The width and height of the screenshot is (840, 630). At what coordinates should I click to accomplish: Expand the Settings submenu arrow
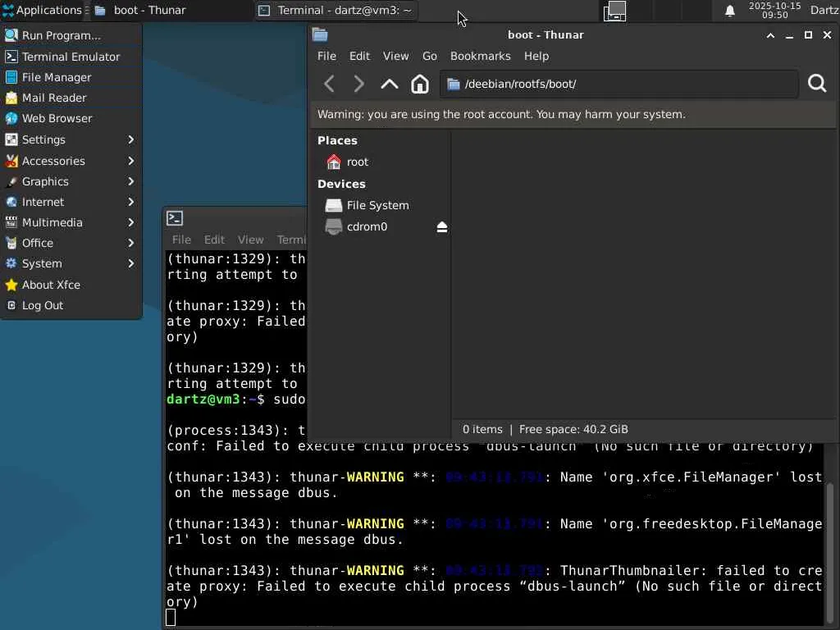130,139
